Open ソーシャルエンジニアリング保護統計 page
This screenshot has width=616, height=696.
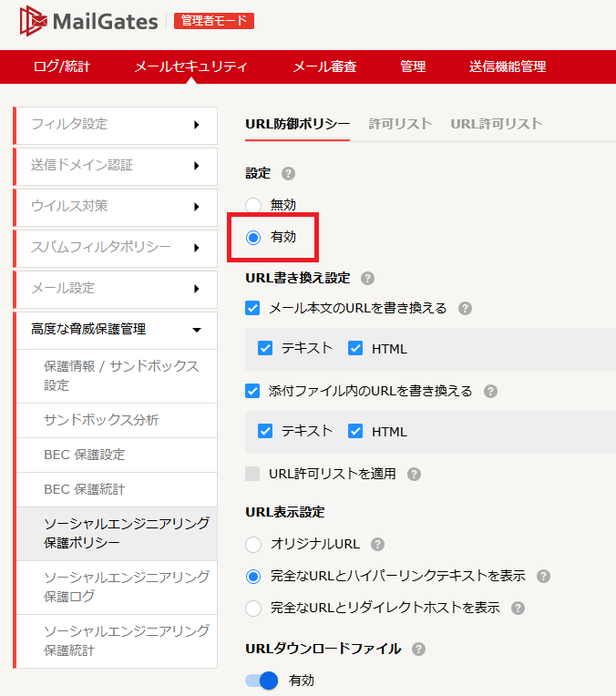click(x=117, y=641)
